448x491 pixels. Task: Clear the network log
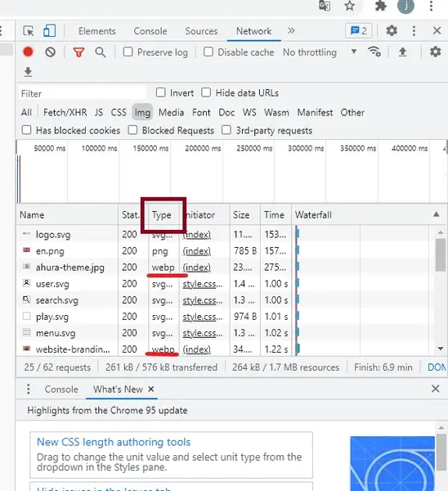[x=50, y=52]
